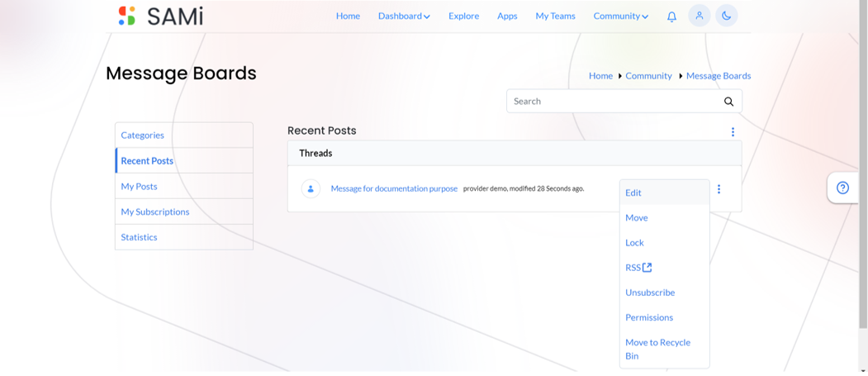Go to Home in top navigation
This screenshot has height=376, width=868.
(349, 16)
